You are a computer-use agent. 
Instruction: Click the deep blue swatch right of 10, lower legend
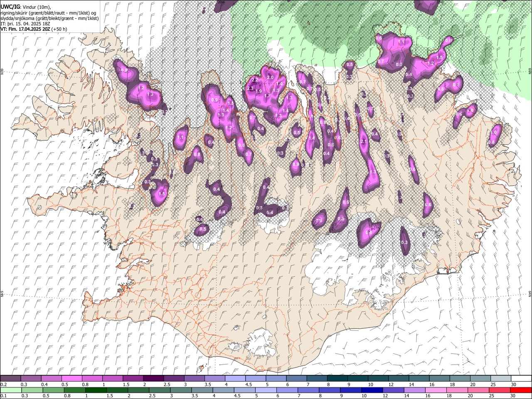tap(372, 390)
